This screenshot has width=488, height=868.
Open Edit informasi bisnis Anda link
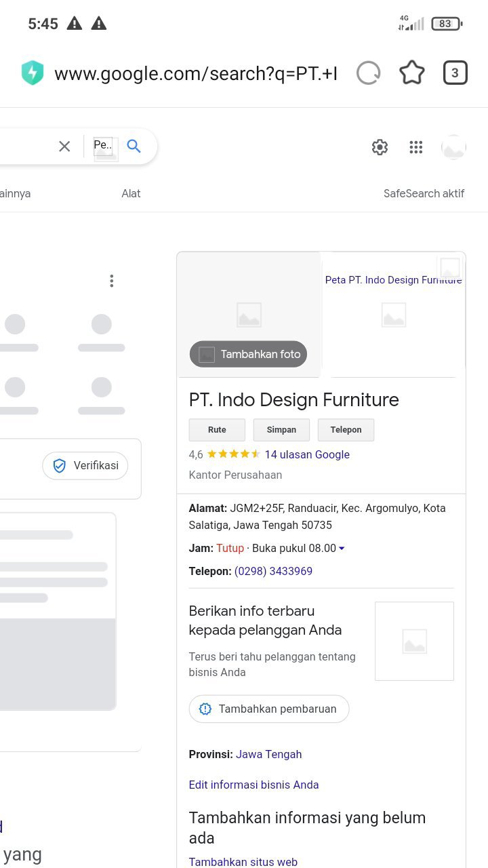click(x=253, y=785)
